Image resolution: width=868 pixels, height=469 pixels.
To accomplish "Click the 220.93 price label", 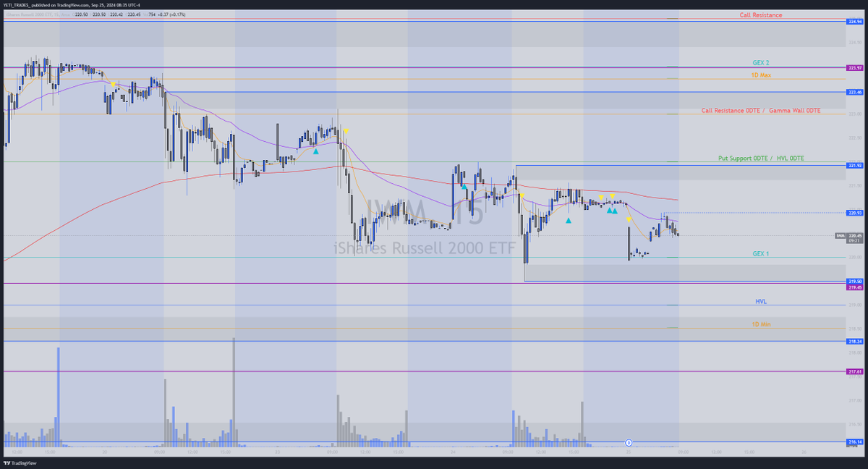I will (x=855, y=213).
